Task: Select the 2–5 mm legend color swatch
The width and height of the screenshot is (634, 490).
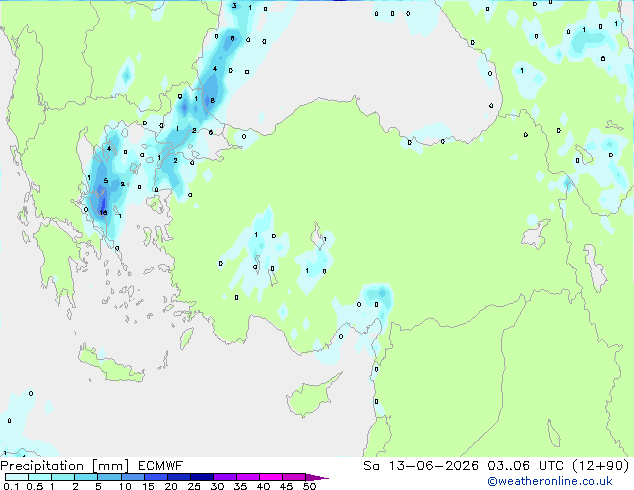Action: pos(86,477)
